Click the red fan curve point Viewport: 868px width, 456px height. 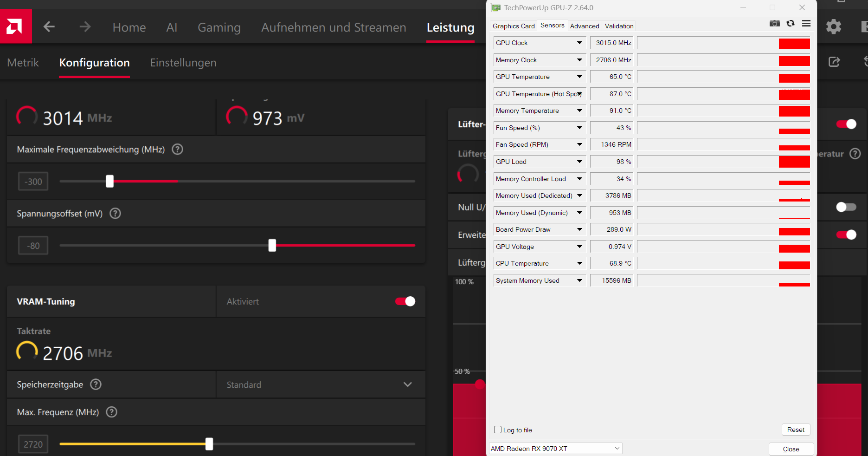[480, 384]
